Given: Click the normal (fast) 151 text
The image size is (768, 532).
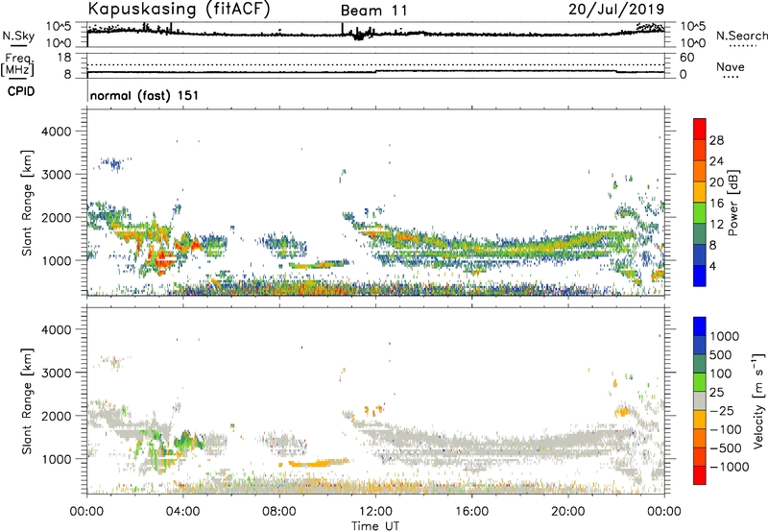Looking at the screenshot, I should pyautogui.click(x=145, y=95).
